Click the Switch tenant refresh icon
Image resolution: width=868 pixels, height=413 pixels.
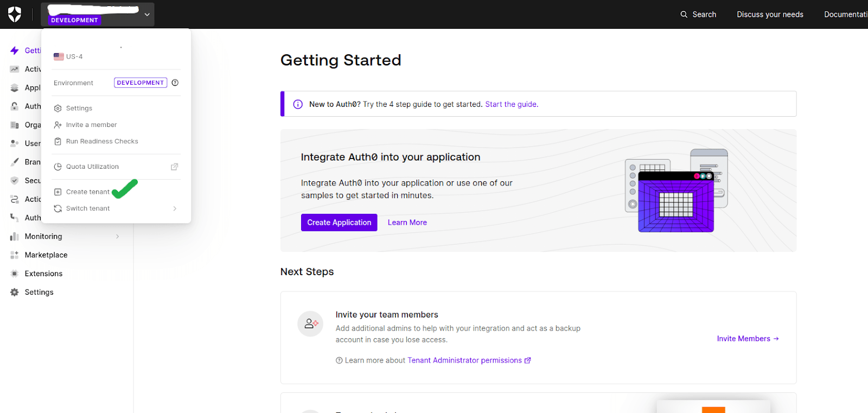(x=58, y=208)
